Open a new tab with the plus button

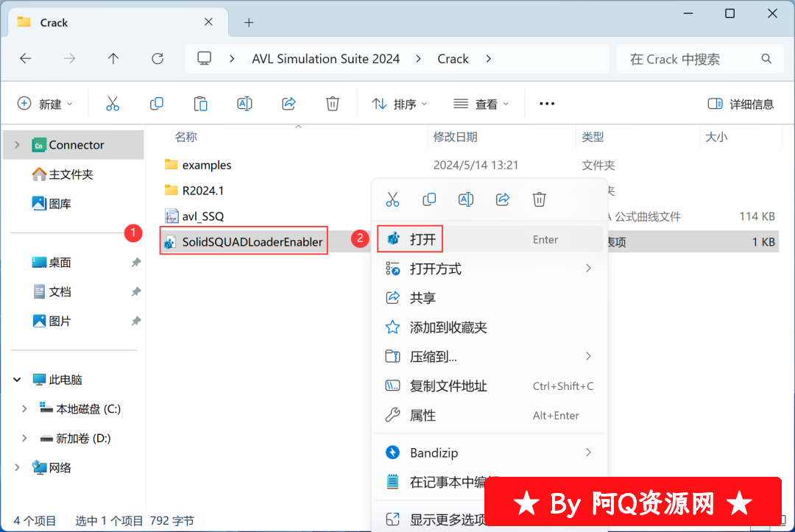pyautogui.click(x=249, y=22)
